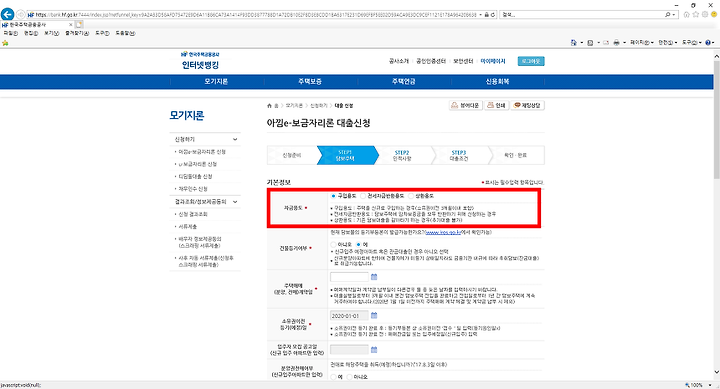720x389 pixels.
Task: Open calendar for 소유권이전 등기일 date
Action: (x=374, y=316)
